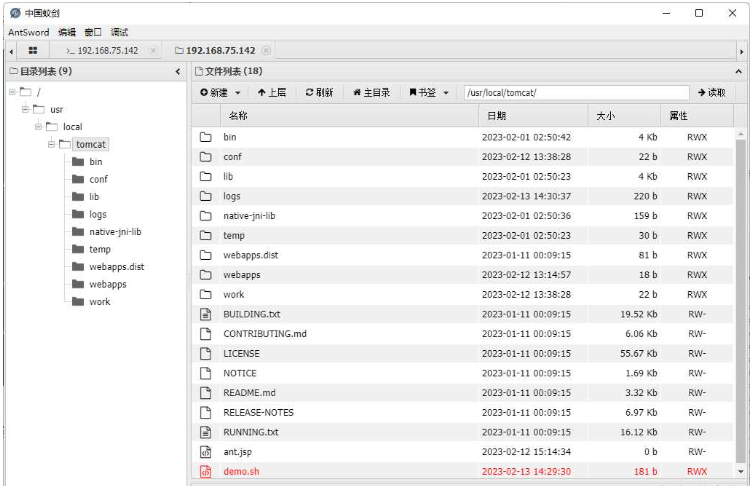Viewport: 753px width, 486px height.
Task: Select lib folder in directory tree
Action: (x=94, y=197)
